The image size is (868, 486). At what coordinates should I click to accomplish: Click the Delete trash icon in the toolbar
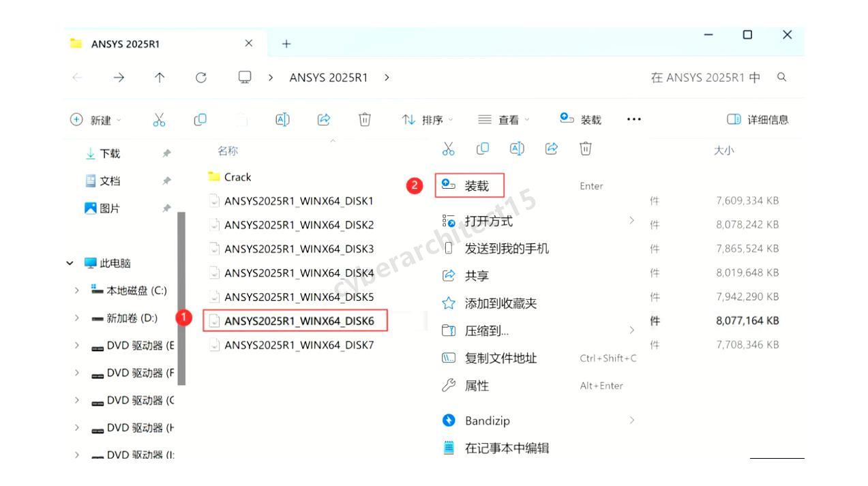(x=365, y=119)
